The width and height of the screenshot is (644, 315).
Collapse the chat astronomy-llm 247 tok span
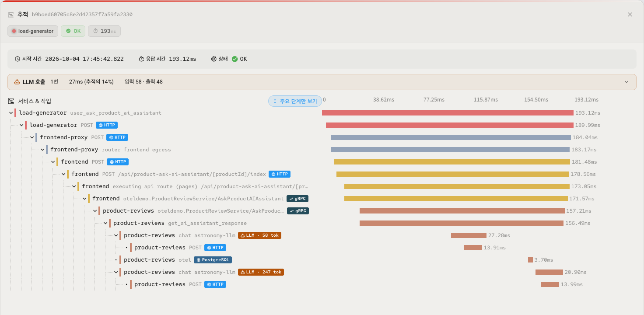point(116,272)
